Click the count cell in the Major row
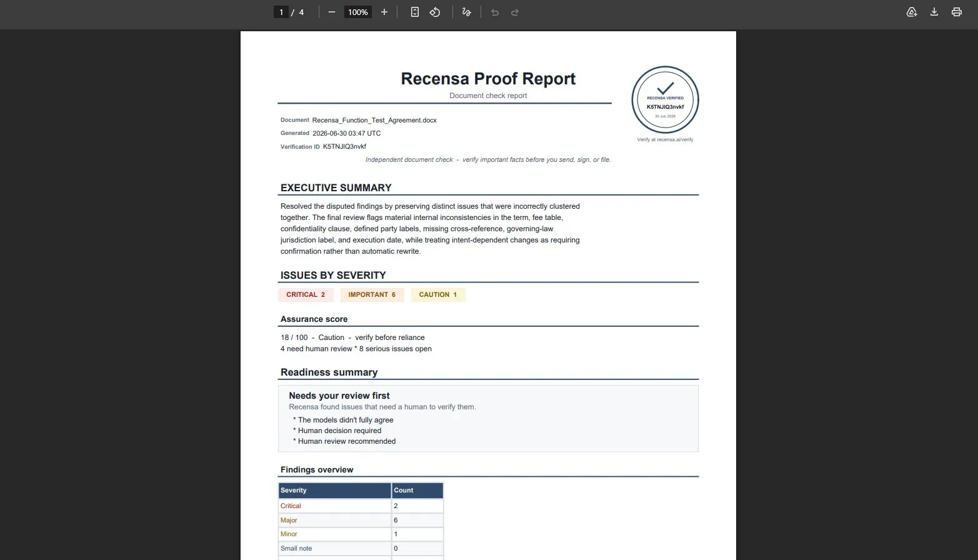This screenshot has width=978, height=560. 417,520
